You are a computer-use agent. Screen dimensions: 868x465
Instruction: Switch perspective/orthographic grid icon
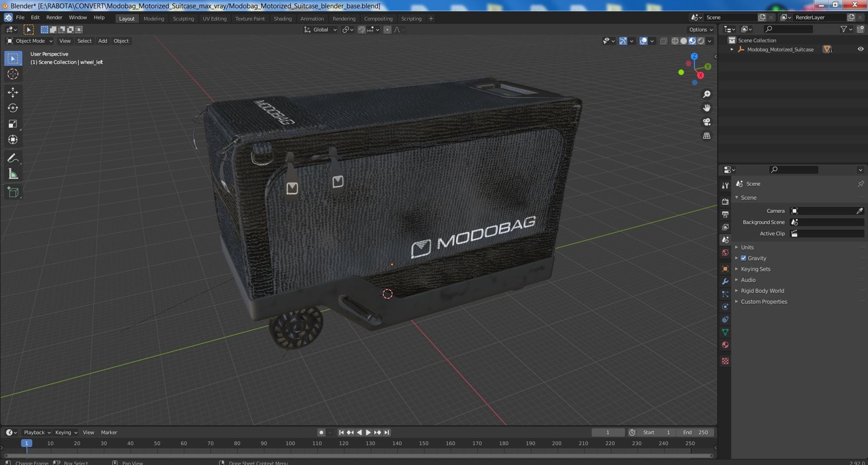(x=707, y=136)
